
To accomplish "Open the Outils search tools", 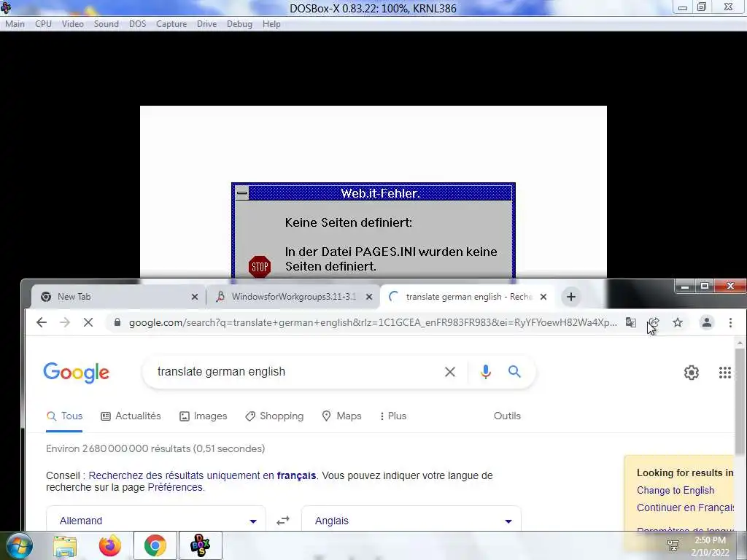I will (507, 416).
